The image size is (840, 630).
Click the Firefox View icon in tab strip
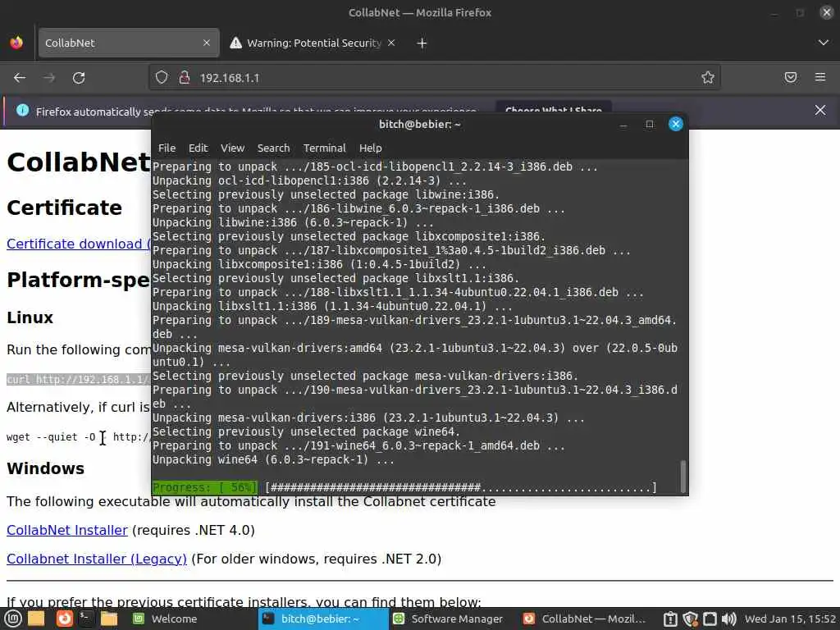16,43
